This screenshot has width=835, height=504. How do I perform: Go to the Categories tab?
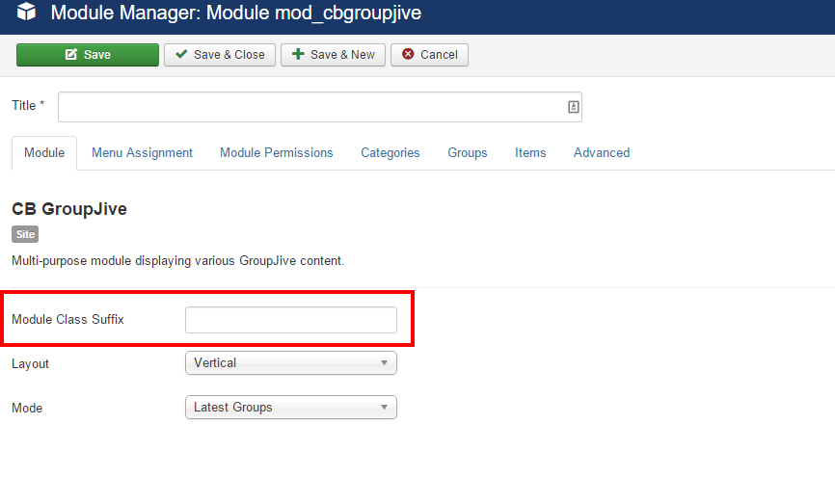pos(391,153)
